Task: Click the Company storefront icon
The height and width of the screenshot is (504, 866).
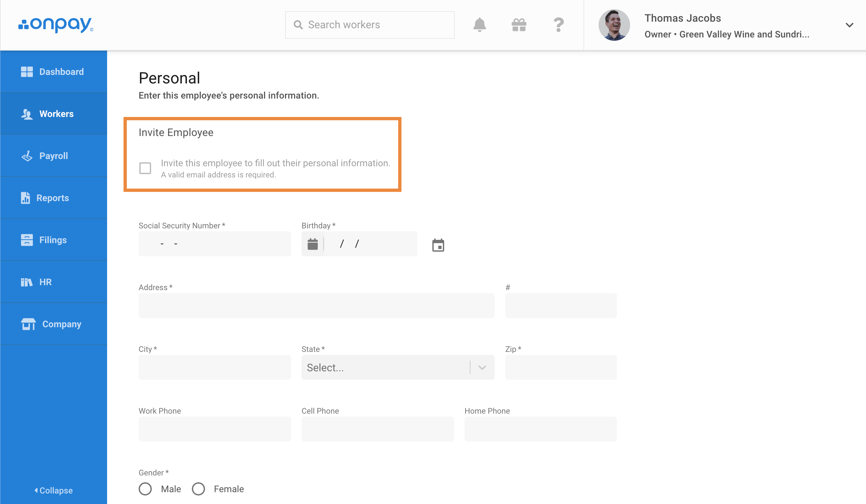Action: (28, 324)
